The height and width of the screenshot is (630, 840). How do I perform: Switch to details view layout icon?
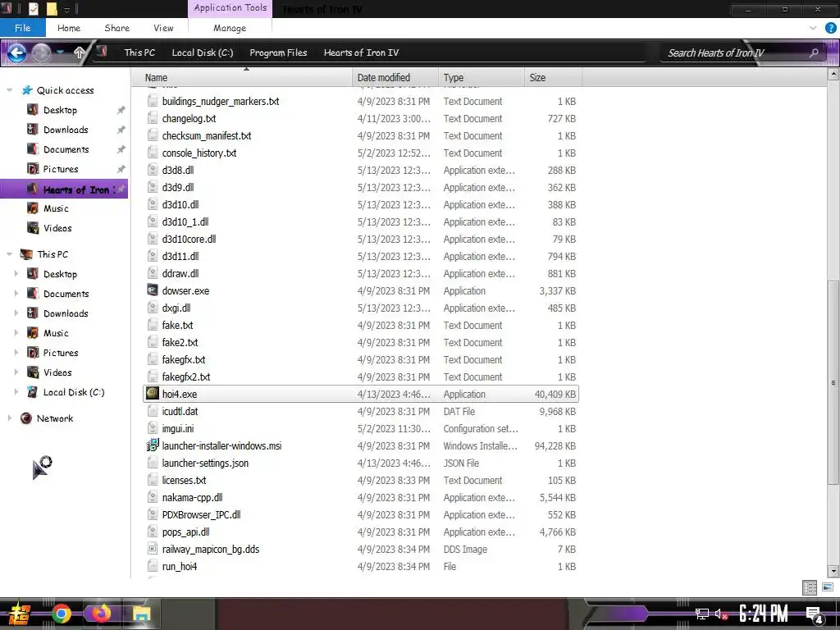click(810, 587)
